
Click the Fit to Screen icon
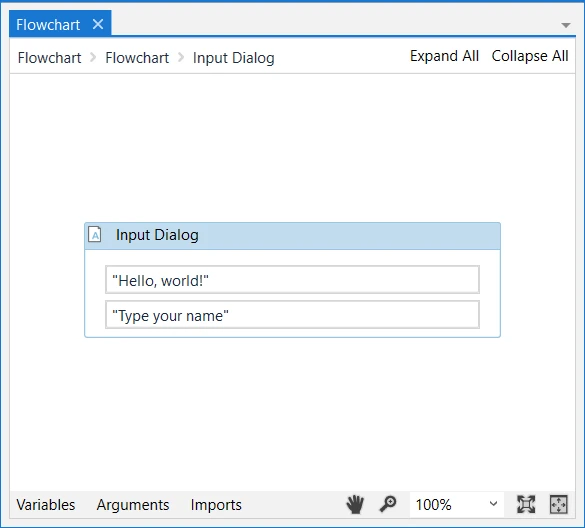[x=526, y=504]
